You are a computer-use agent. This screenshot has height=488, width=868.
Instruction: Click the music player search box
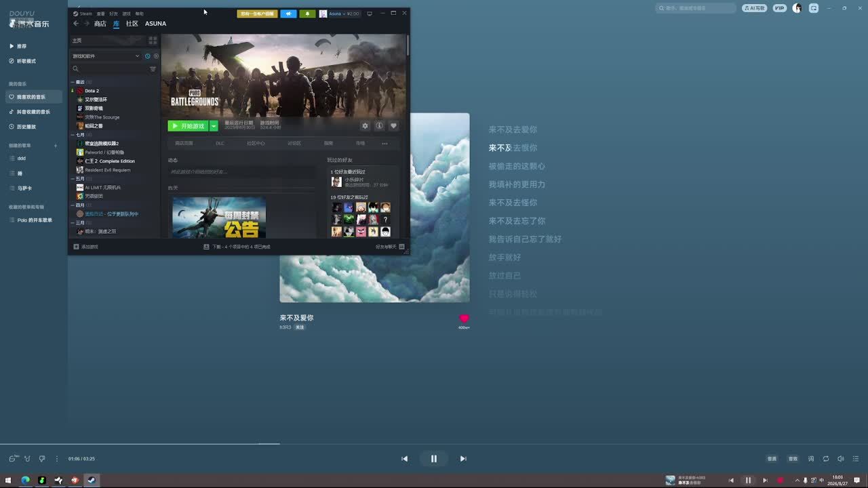[696, 8]
